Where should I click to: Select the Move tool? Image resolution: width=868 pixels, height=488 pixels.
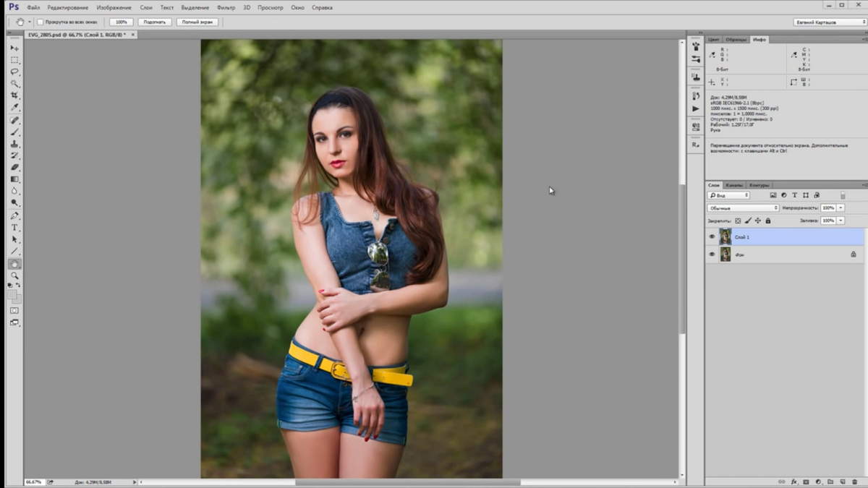click(x=14, y=48)
